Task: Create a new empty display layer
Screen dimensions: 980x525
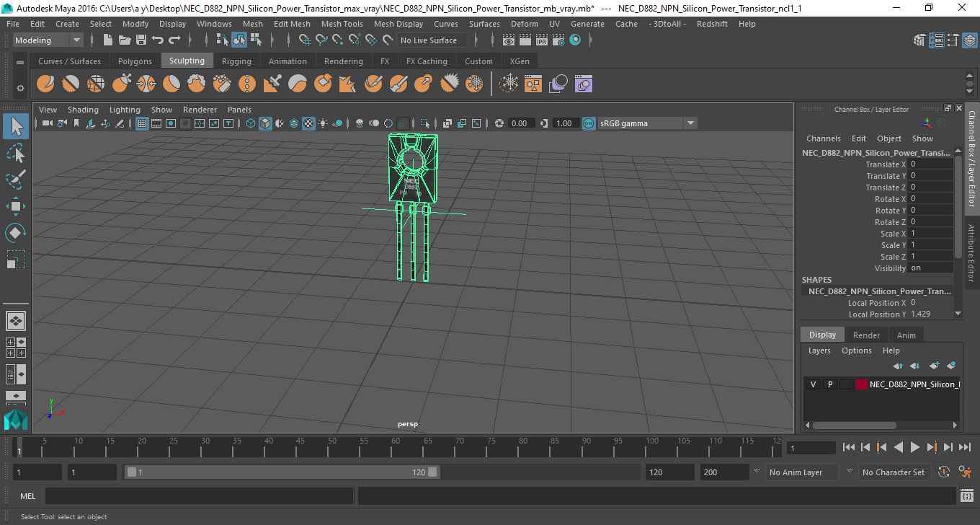Action: 935,366
